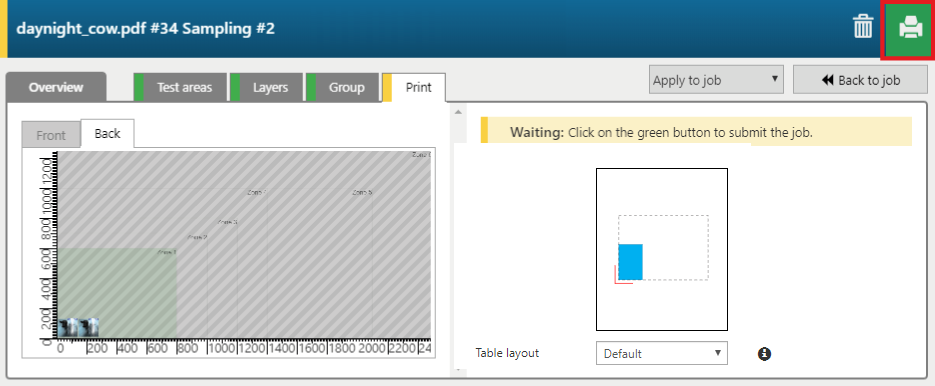
Task: Click the Table layout info icon
Action: [x=764, y=354]
